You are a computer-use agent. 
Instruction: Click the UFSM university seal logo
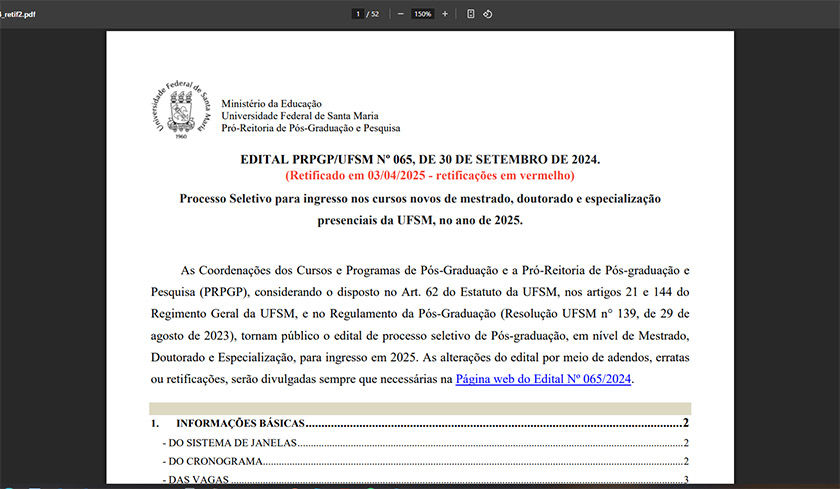click(x=181, y=110)
